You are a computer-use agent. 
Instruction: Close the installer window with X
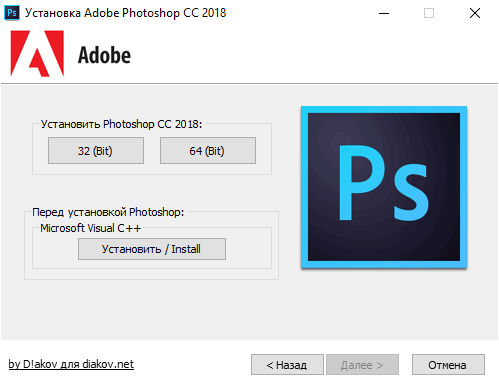point(475,13)
